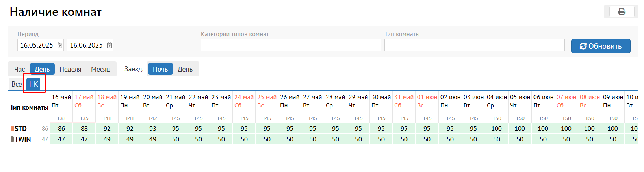Open calendar picker for start date 16.05.2025
This screenshot has width=644, height=172.
(x=60, y=45)
